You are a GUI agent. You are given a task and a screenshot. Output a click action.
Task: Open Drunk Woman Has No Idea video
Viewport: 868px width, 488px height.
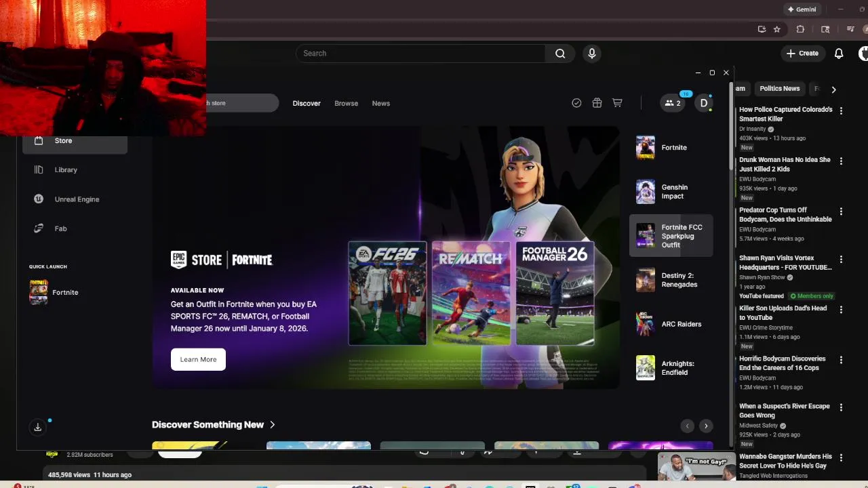(x=785, y=165)
